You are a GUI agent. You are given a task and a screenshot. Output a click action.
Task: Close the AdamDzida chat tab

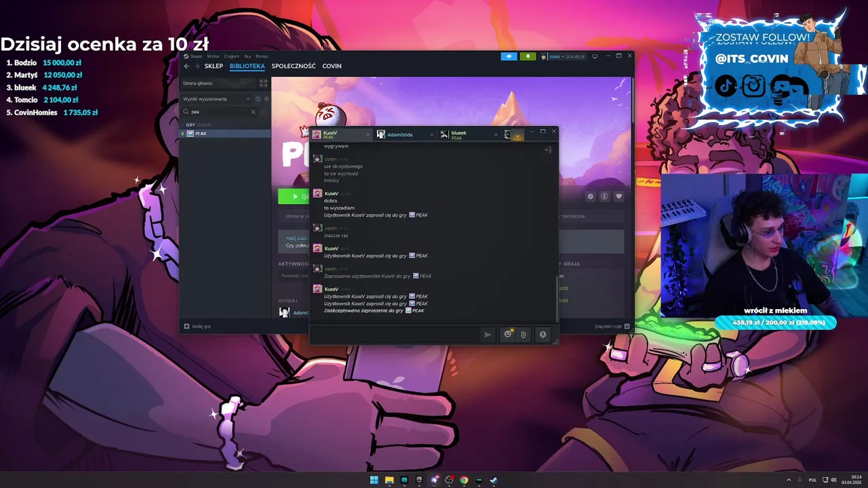click(x=432, y=135)
